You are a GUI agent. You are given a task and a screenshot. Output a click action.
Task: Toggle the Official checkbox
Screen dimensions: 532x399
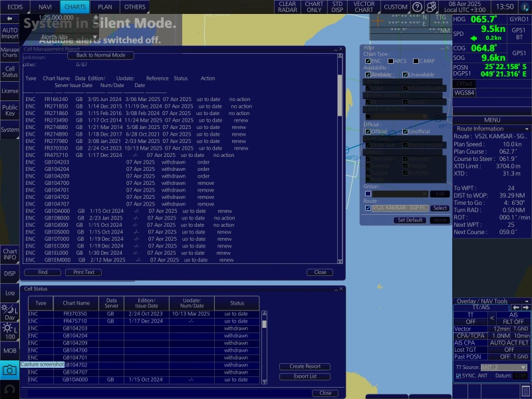pos(368,132)
